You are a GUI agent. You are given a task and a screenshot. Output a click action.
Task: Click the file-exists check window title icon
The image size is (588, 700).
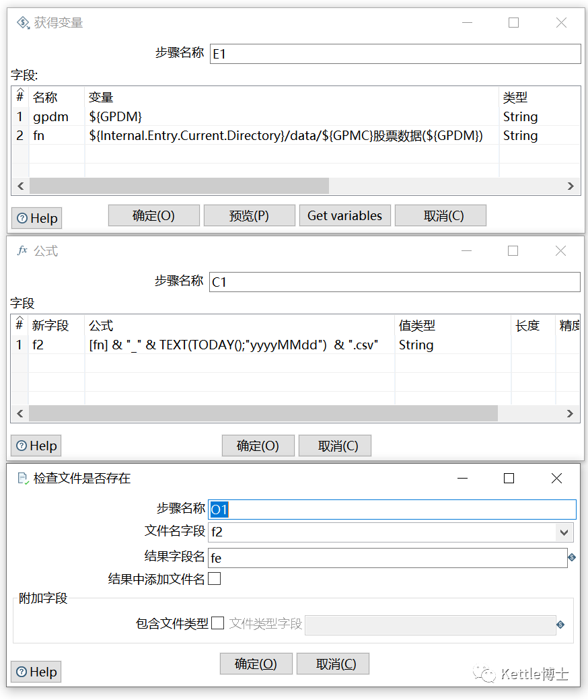pos(23,479)
